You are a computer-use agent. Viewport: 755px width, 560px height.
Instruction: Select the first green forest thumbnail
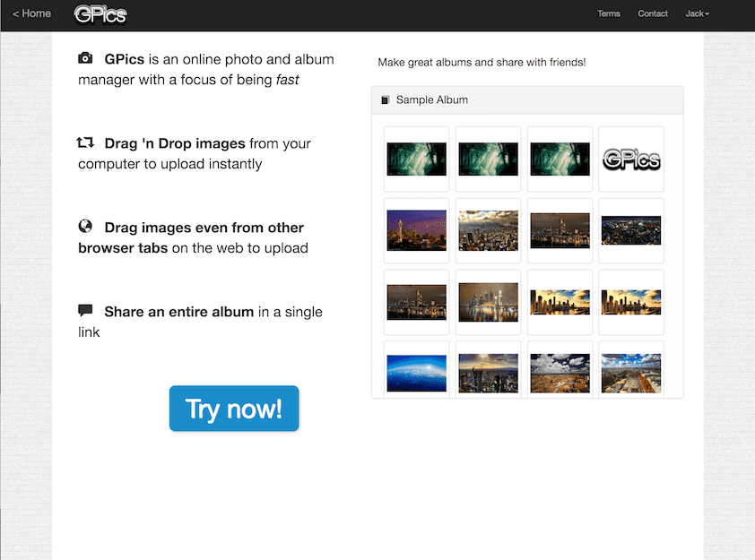tap(416, 159)
